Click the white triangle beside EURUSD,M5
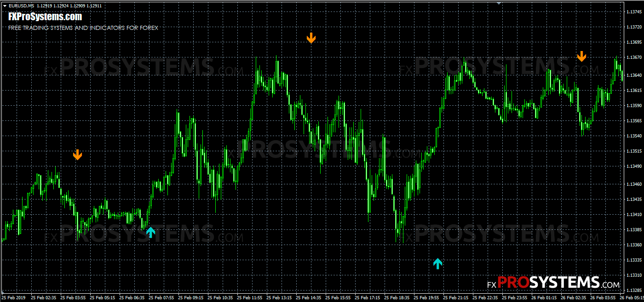 click(5, 6)
